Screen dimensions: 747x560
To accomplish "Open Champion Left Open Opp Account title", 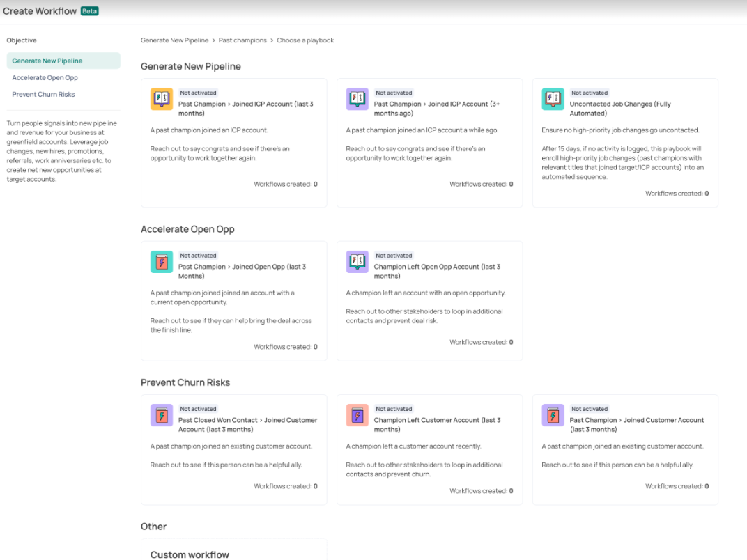I will 438,272.
